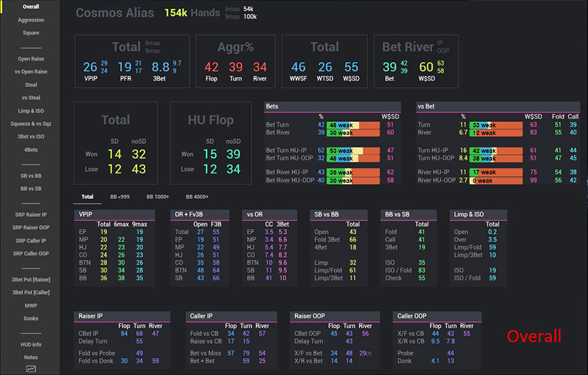Open SRP Raiser IP section
This screenshot has width=588, height=375.
click(x=31, y=214)
